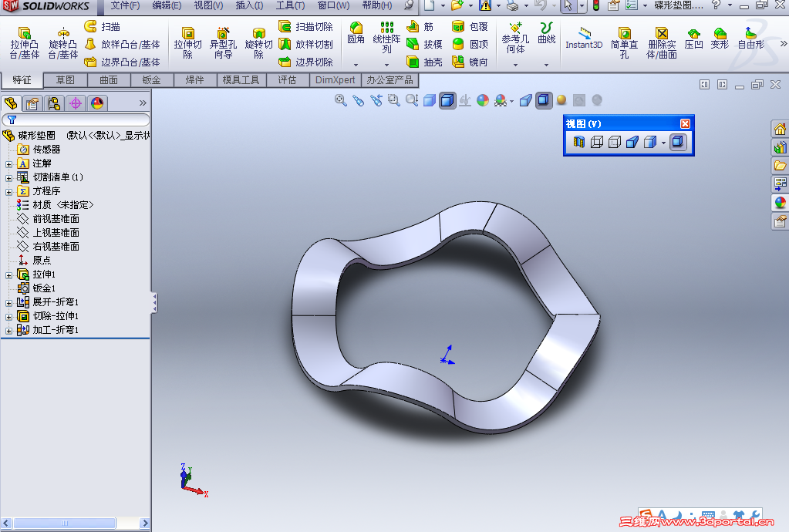Open the 参考几何体 dropdown arrow
Screen dimensions: 789x532
pyautogui.click(x=515, y=65)
